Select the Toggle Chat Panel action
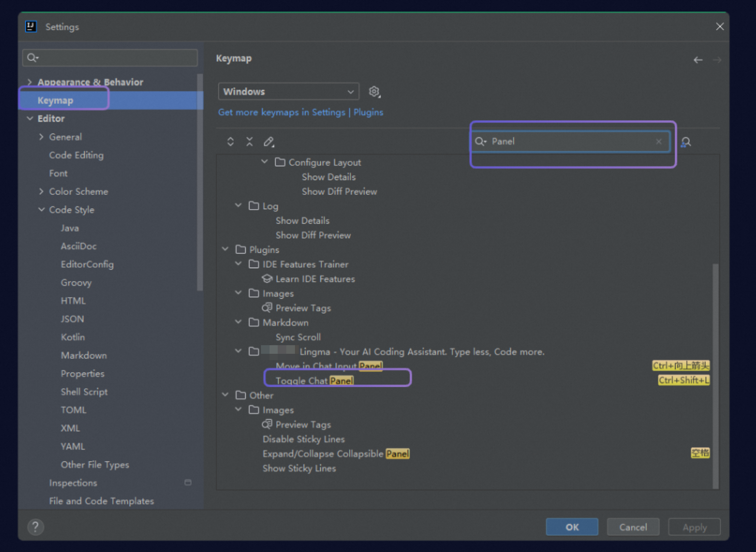Image resolution: width=756 pixels, height=552 pixels. (315, 381)
